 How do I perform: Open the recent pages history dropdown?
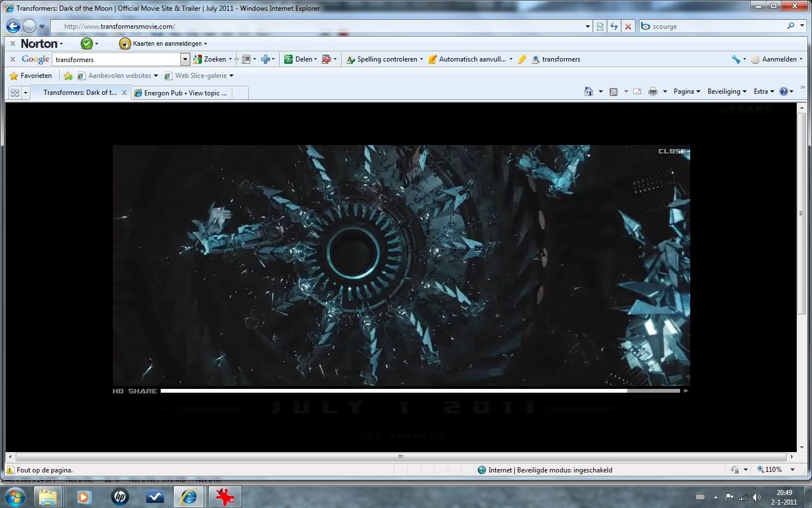tap(42, 27)
